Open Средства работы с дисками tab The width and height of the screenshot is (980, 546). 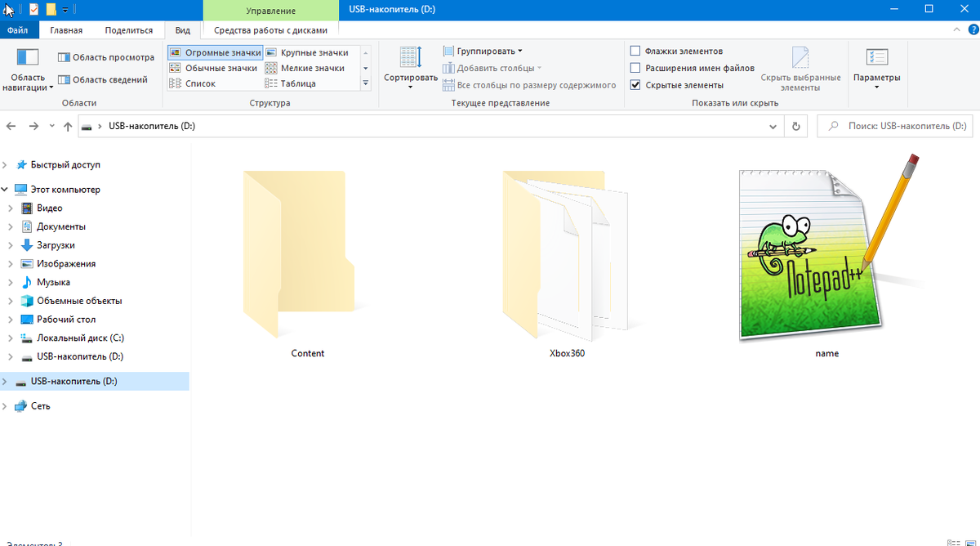(270, 30)
